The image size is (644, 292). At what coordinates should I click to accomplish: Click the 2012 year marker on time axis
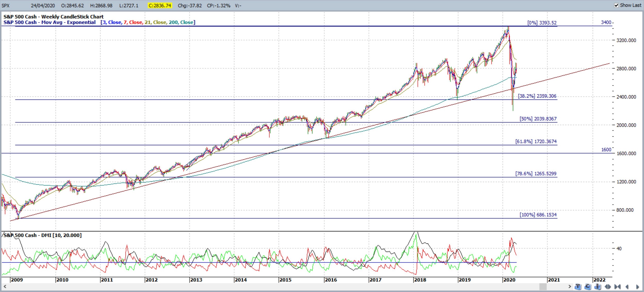(x=151, y=280)
